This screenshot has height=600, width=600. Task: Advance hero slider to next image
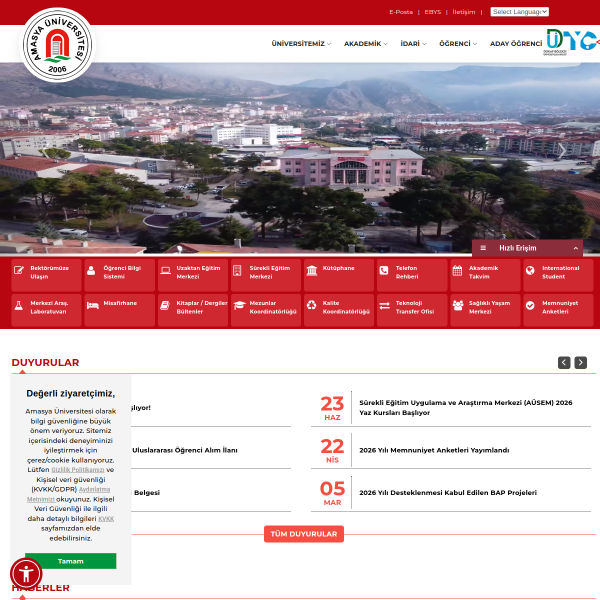pyautogui.click(x=561, y=150)
